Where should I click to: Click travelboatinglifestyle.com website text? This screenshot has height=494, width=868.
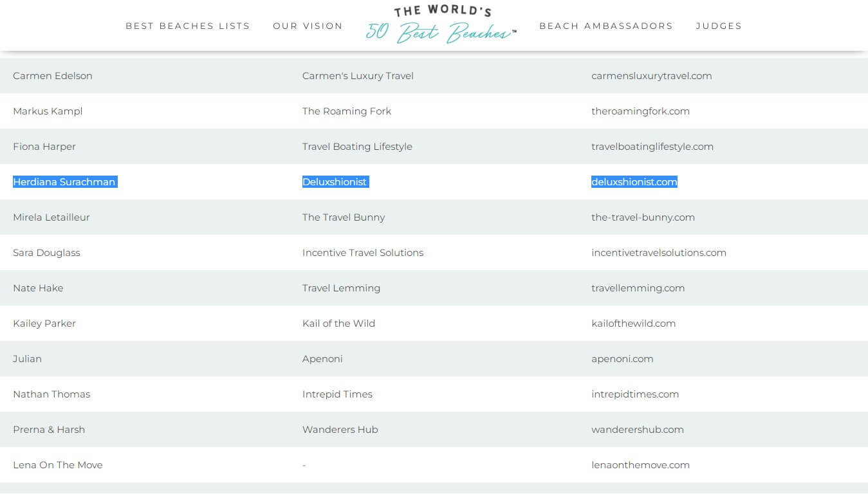pos(652,147)
